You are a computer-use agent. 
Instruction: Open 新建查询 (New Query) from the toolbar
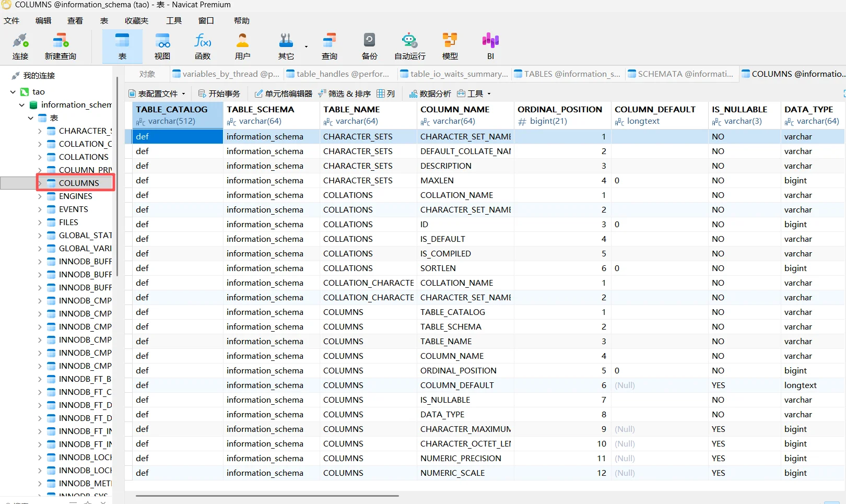[x=61, y=46]
